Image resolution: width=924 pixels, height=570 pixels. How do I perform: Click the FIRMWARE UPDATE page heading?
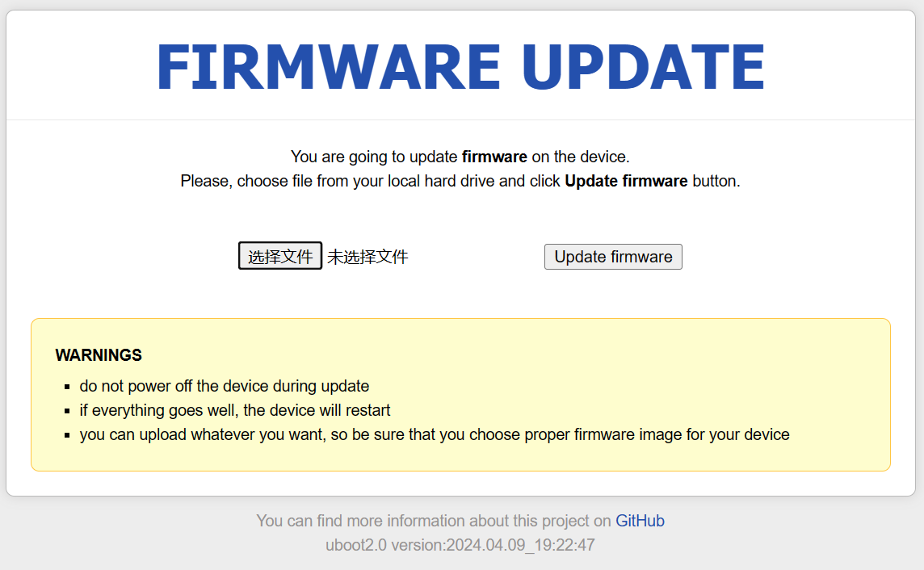point(461,66)
